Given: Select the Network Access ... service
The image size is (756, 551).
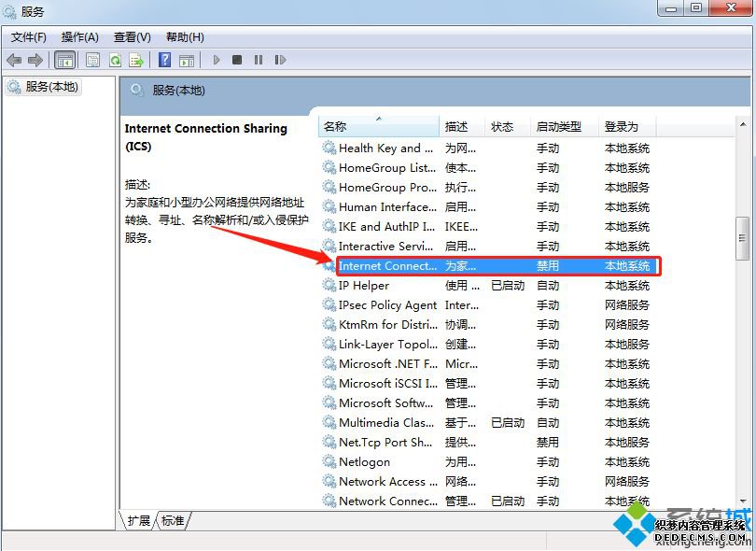Looking at the screenshot, I should [x=487, y=482].
